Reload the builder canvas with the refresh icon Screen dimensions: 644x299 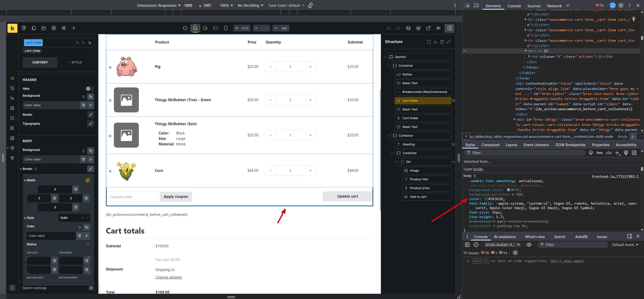pos(185,28)
